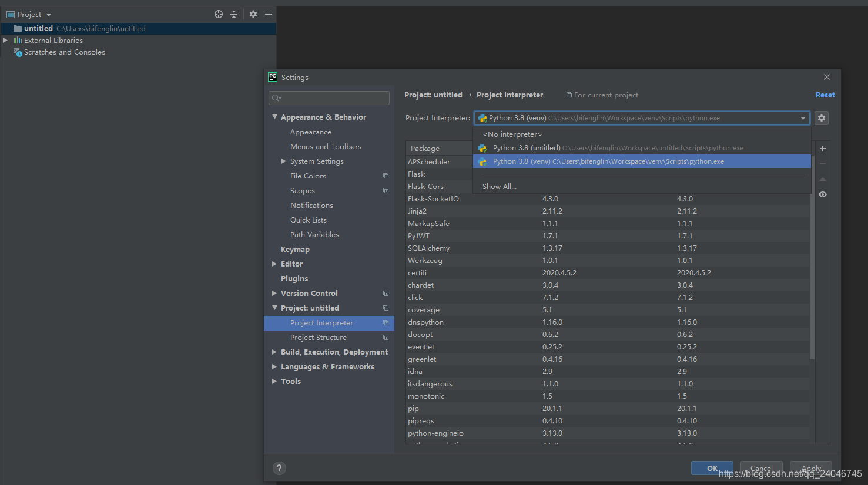Screen dimensions: 868x485
Task: Open Menus and Toolbars settings
Action: pos(326,147)
